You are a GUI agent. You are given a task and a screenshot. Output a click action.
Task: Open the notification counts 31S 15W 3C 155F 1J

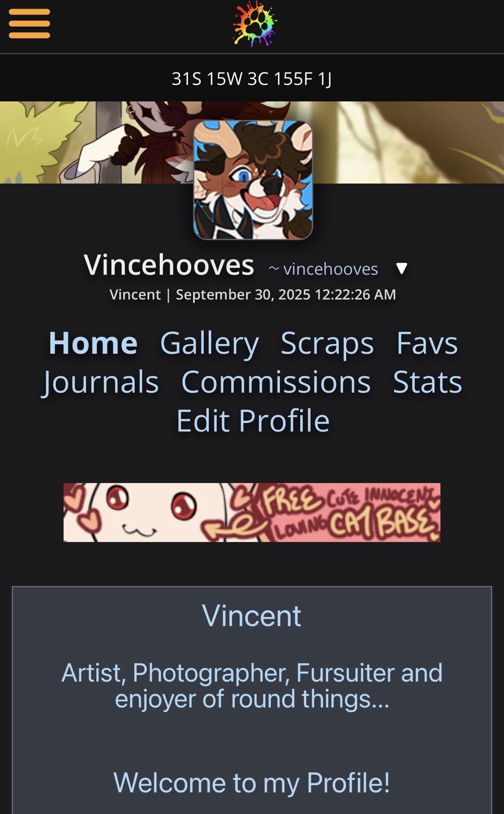pyautogui.click(x=252, y=79)
